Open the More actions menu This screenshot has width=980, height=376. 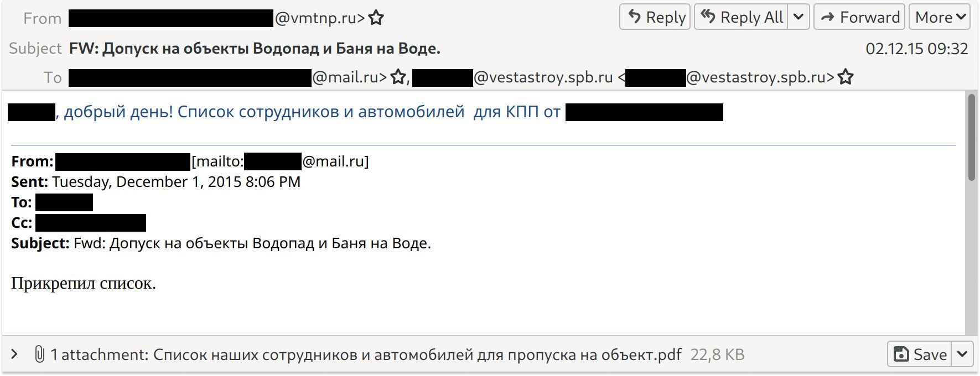tap(940, 17)
